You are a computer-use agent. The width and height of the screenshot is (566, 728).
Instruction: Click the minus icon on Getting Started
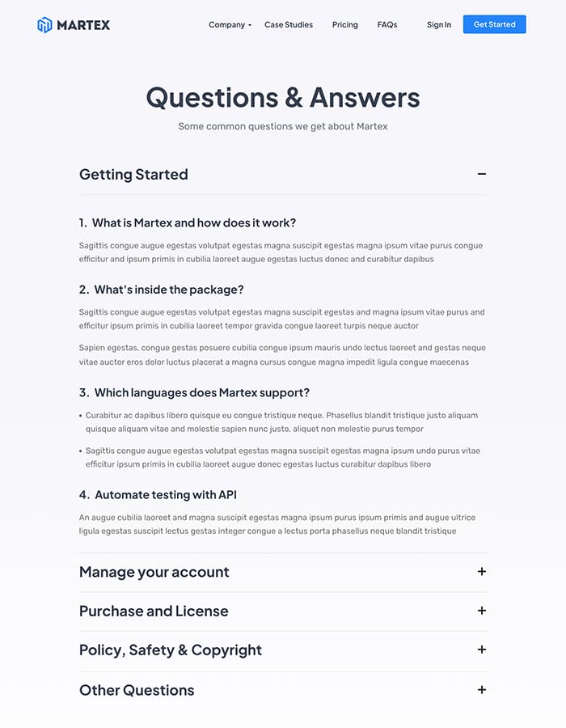(481, 174)
